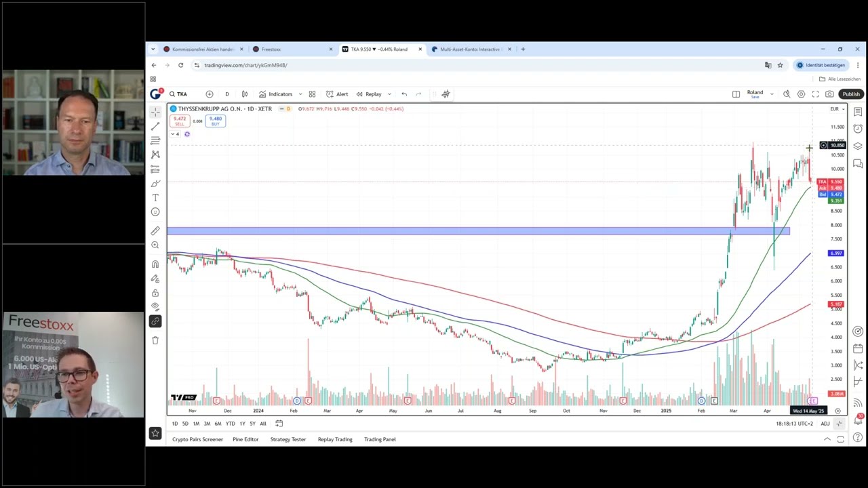Open the Trading Panel tab
The image size is (868, 488).
point(380,439)
